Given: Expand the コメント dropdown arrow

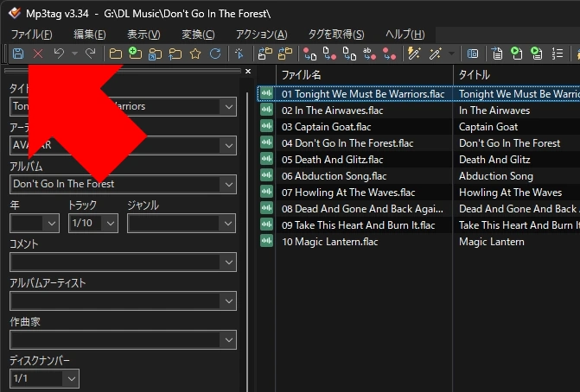Looking at the screenshot, I should pos(228,262).
